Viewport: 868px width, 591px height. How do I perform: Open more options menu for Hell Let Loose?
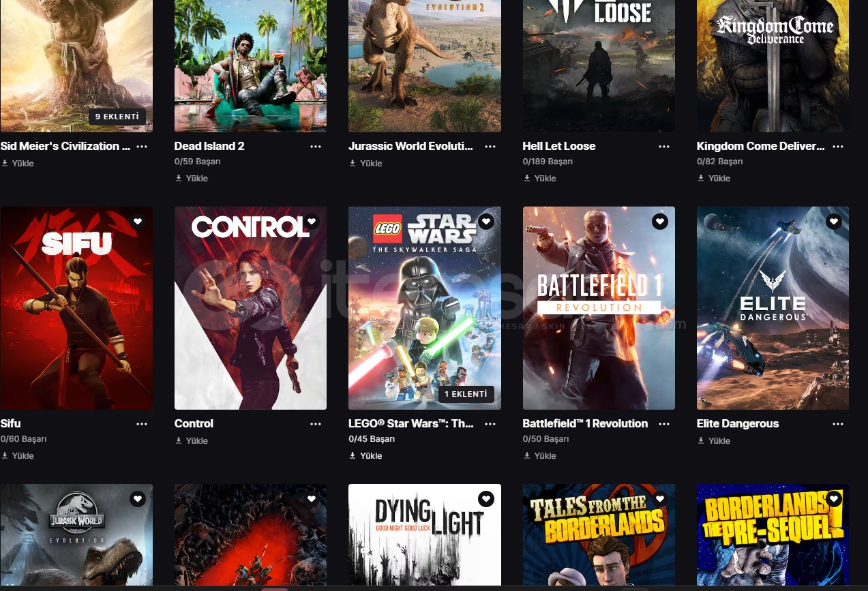click(x=664, y=147)
